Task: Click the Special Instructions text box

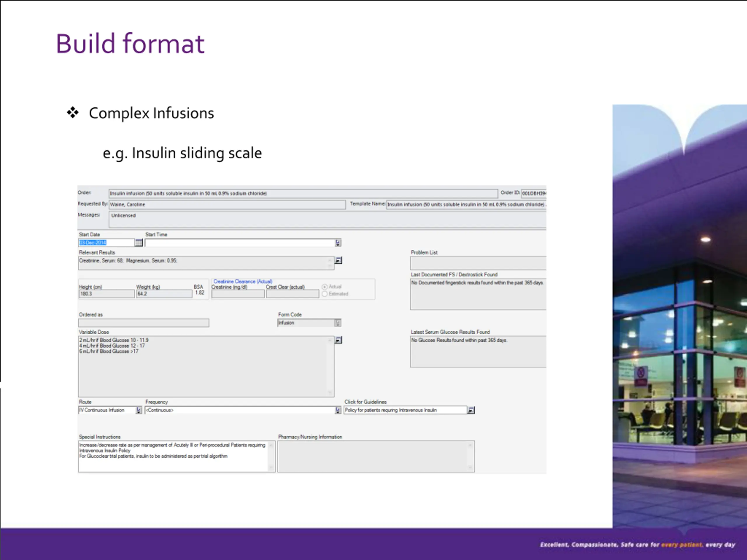Action: 177,456
